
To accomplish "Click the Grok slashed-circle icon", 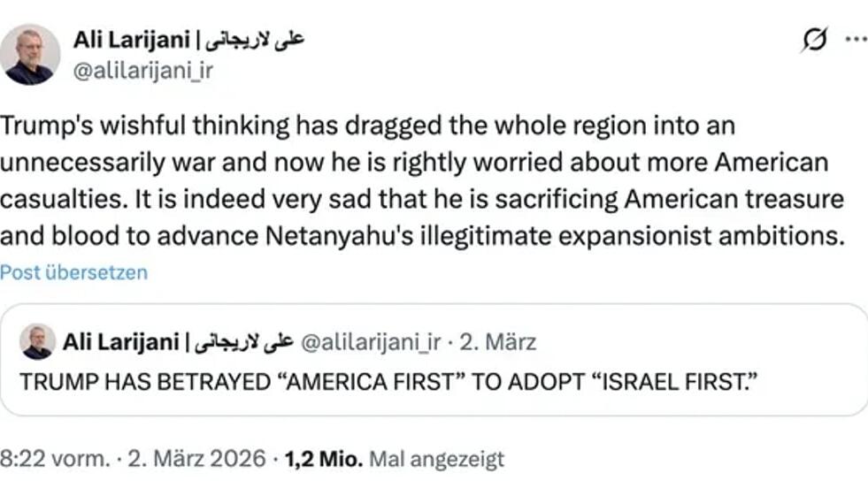I will pos(814,40).
